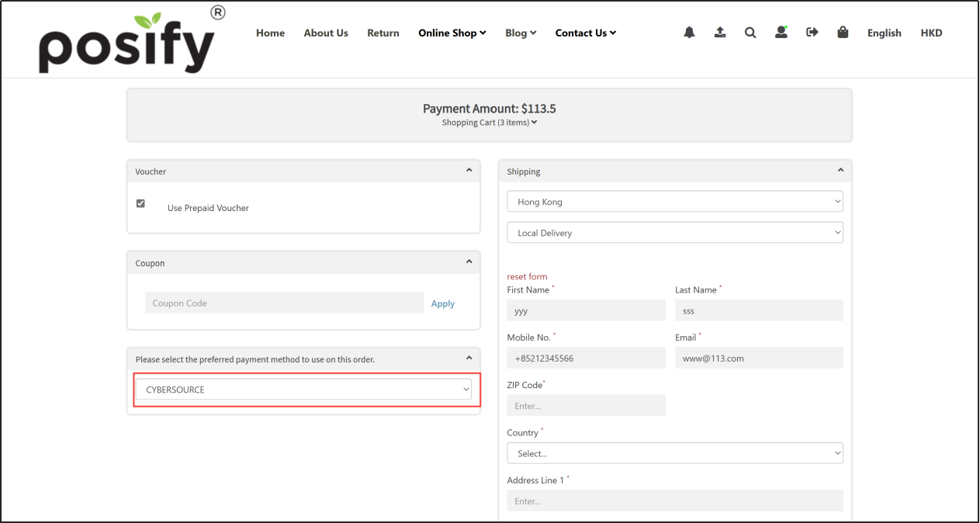This screenshot has height=523, width=980.
Task: Click the notification bell icon
Action: tap(689, 33)
